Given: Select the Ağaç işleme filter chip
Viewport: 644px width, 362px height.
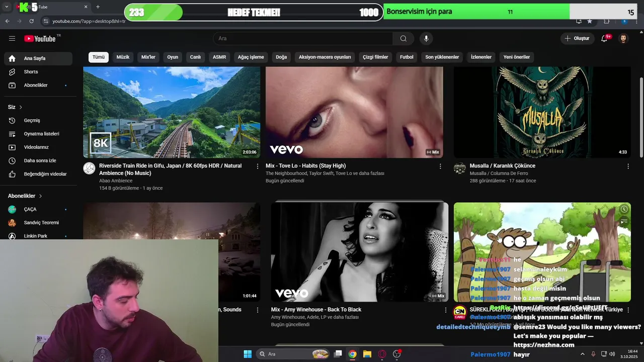Looking at the screenshot, I should point(251,57).
